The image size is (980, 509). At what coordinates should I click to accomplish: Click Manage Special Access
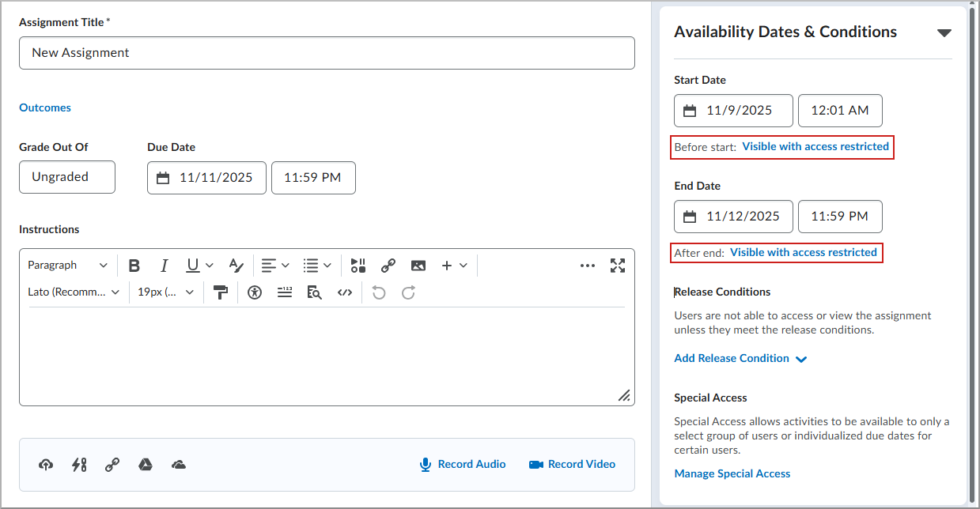pos(732,473)
